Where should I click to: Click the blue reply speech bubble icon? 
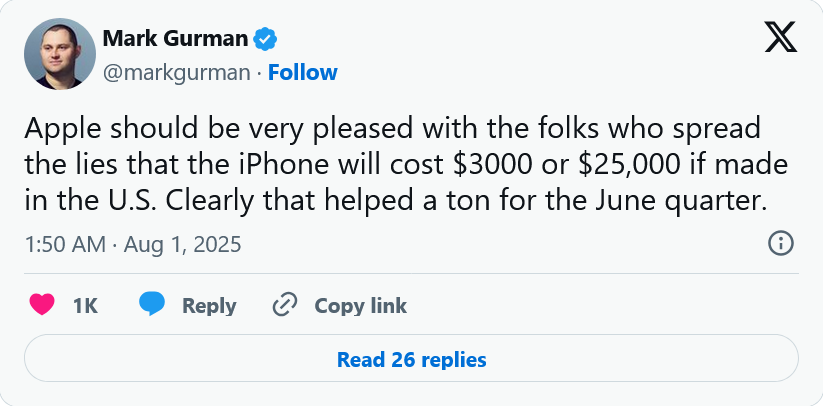pyautogui.click(x=152, y=305)
